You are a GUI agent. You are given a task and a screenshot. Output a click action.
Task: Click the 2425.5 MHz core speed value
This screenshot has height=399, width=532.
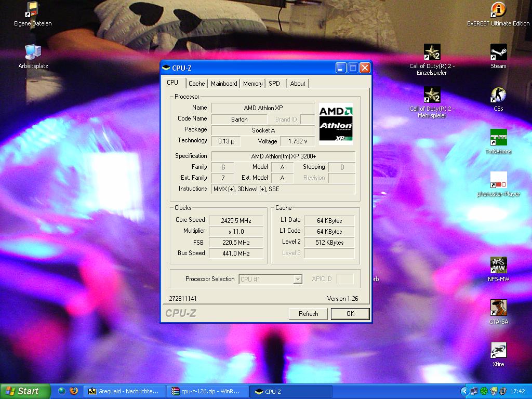point(236,220)
